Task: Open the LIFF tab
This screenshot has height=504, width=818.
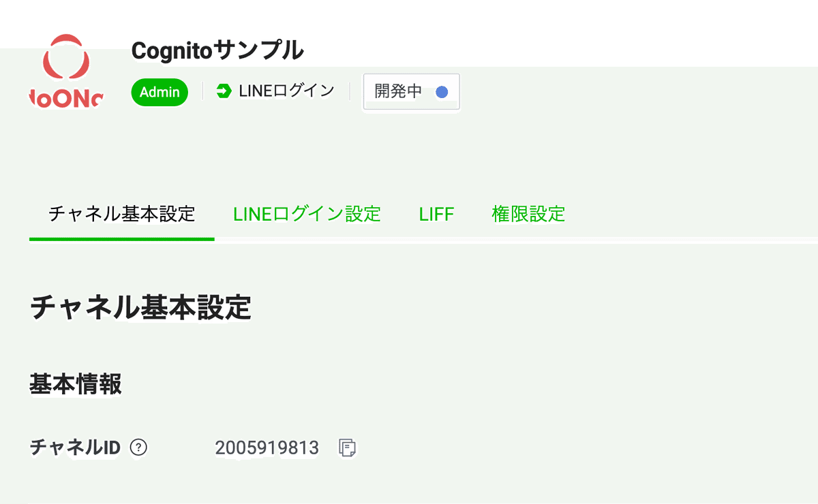Action: [436, 214]
